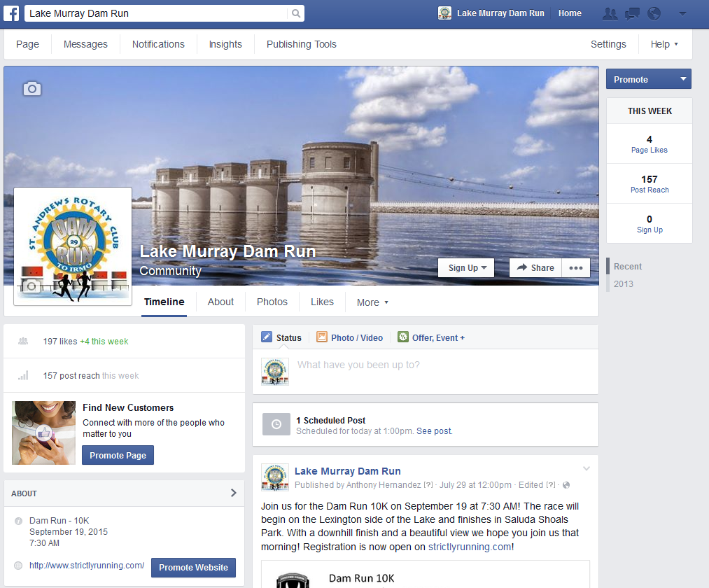
Task: Click the 197 likes text
Action: coord(60,341)
